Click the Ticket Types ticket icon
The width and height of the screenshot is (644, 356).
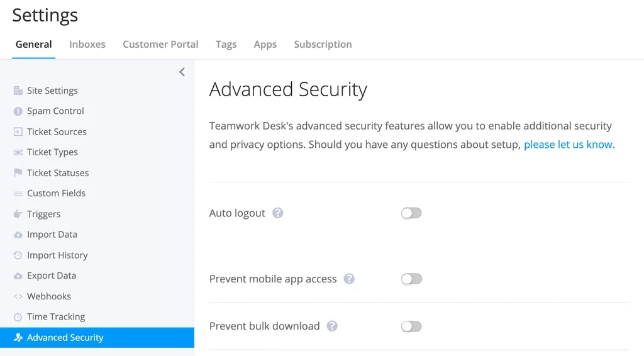[18, 152]
